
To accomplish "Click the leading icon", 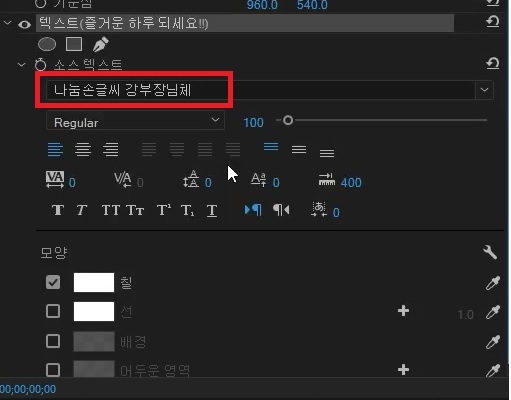I will 191,179.
